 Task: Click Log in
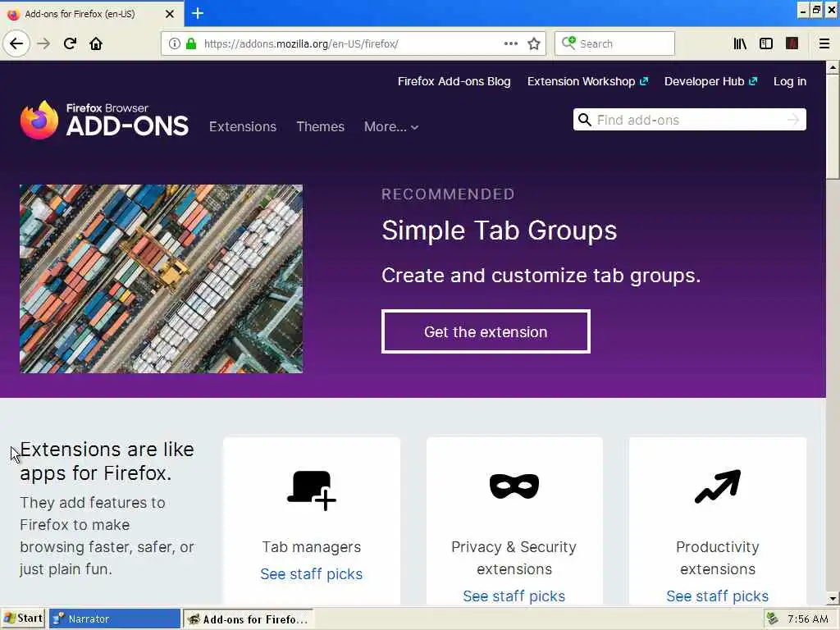(790, 81)
